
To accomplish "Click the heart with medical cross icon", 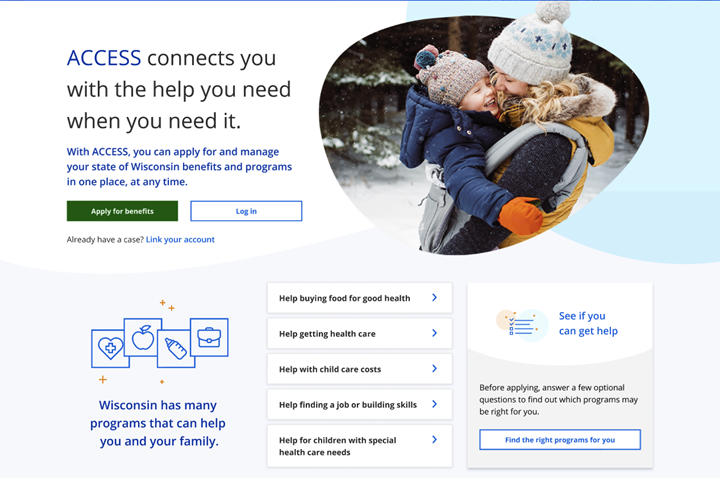I will (x=111, y=348).
